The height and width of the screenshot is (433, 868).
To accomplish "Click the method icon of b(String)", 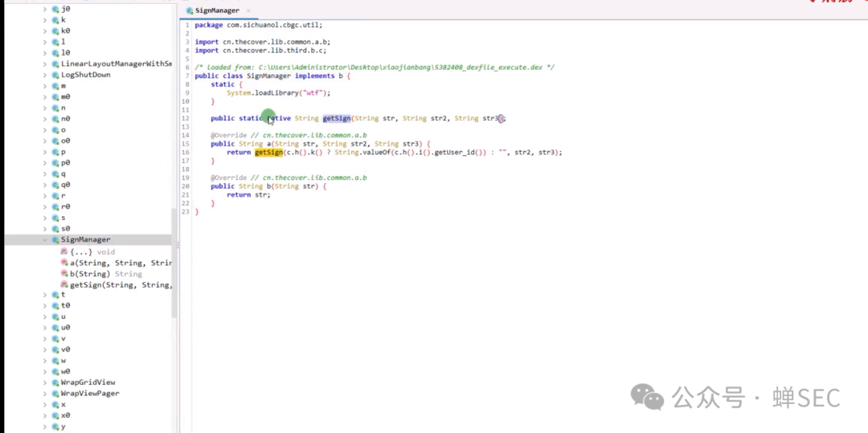I will (64, 274).
